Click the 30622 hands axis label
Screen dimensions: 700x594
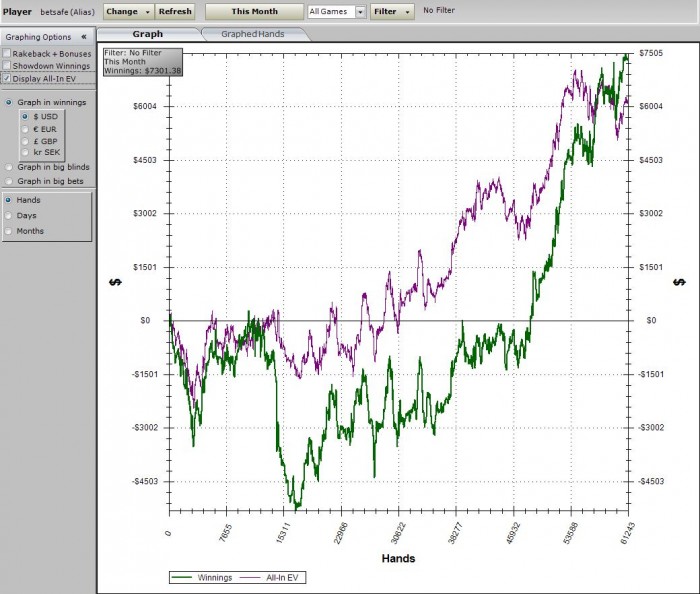click(398, 533)
